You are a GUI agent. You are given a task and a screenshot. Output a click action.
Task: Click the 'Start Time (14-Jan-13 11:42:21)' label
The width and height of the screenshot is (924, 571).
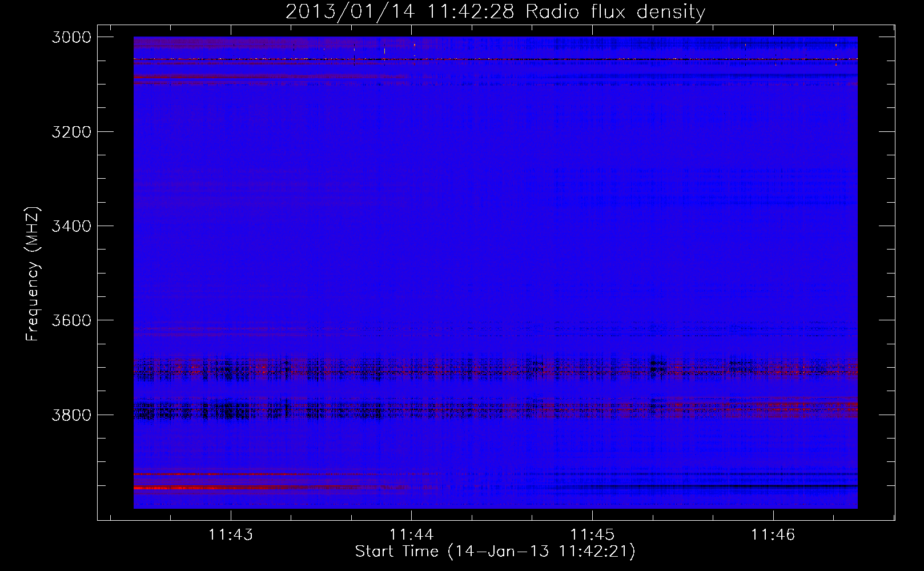[x=495, y=552]
